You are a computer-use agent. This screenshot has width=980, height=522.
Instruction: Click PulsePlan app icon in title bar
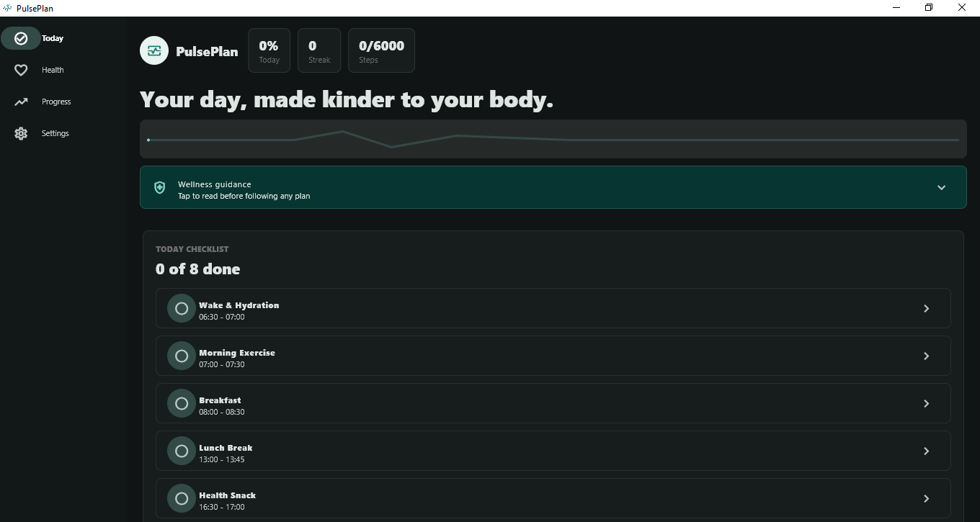pos(7,8)
